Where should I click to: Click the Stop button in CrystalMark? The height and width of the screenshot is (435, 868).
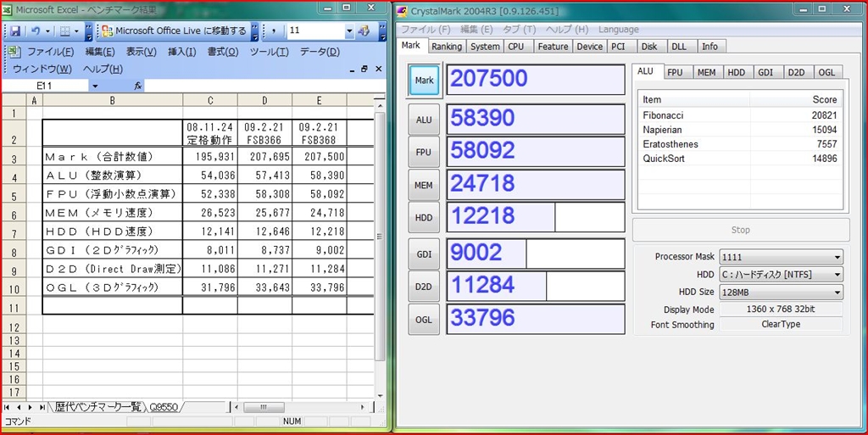pyautogui.click(x=740, y=230)
